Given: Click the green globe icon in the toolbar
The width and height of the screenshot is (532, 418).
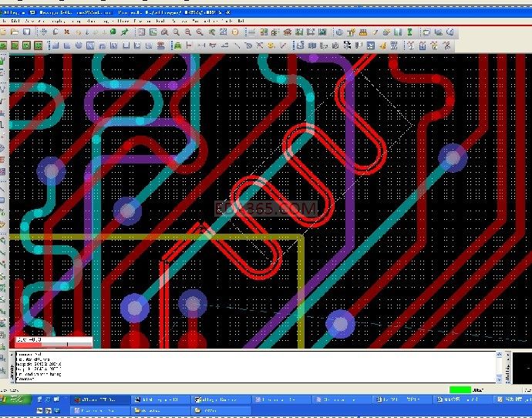Looking at the screenshot, I should (x=113, y=32).
